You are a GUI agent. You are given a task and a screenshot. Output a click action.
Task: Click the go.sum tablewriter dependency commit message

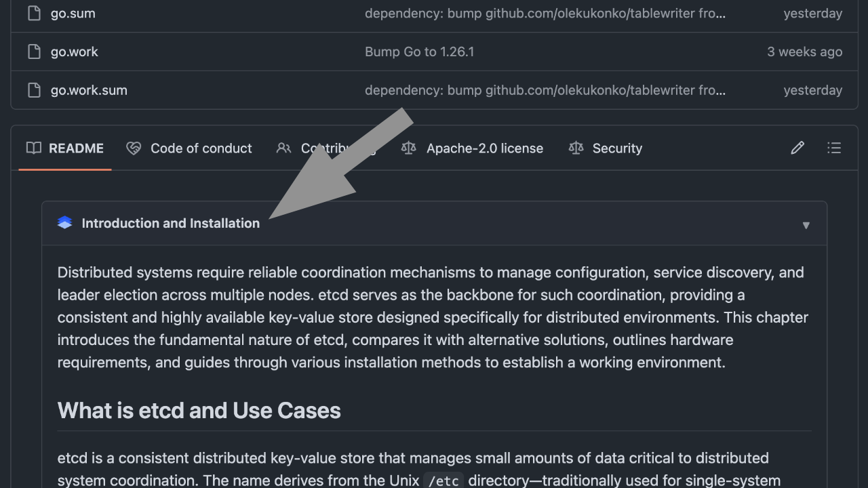pos(545,13)
